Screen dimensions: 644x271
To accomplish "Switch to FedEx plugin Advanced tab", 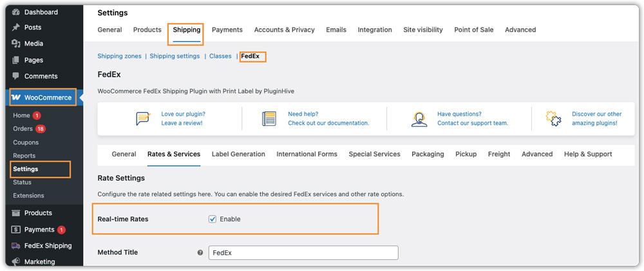I will [537, 154].
